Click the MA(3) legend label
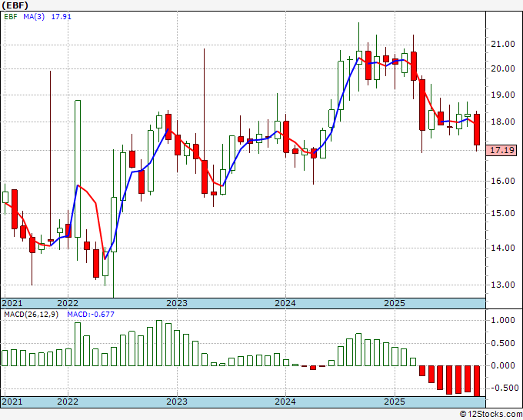This screenshot has width=523, height=420. pos(34,17)
